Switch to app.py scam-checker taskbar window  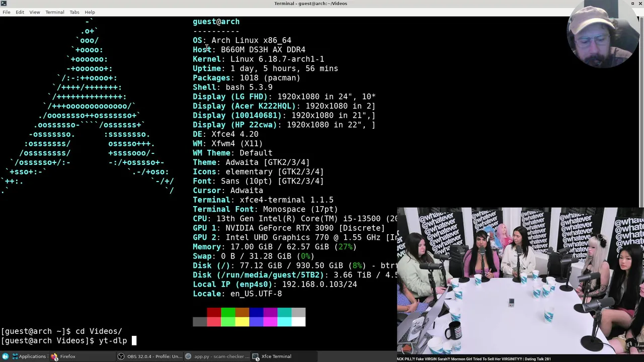217,356
